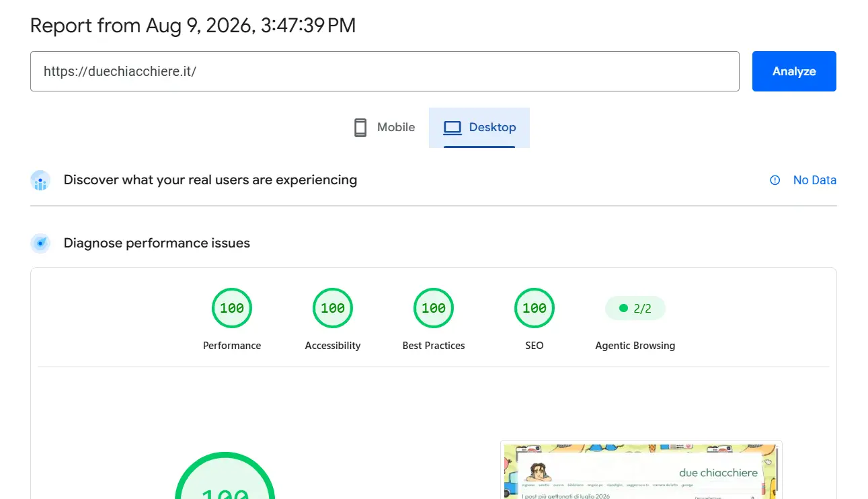Click the real users experience section icon
This screenshot has height=499, width=868.
tap(40, 180)
